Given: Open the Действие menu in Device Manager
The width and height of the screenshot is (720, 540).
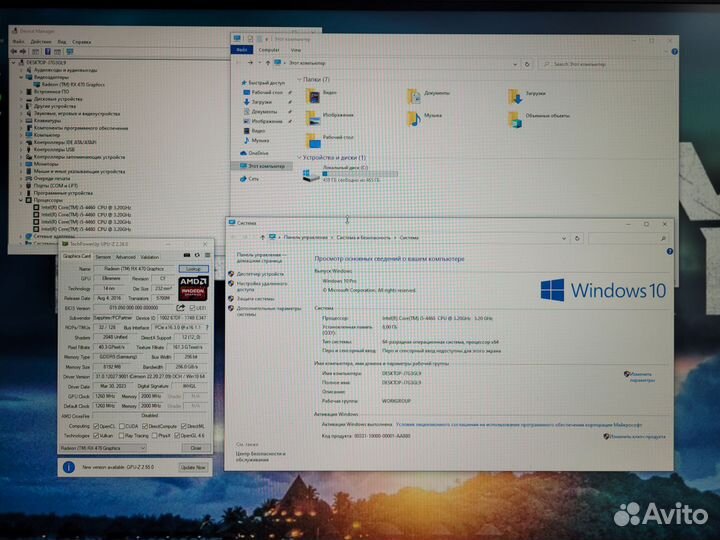Looking at the screenshot, I should (41, 42).
